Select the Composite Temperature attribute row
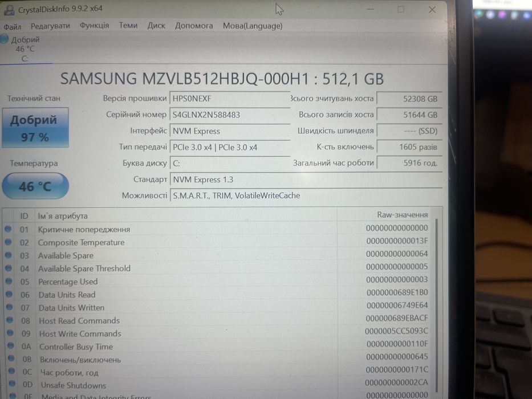532x399 pixels. [217, 242]
